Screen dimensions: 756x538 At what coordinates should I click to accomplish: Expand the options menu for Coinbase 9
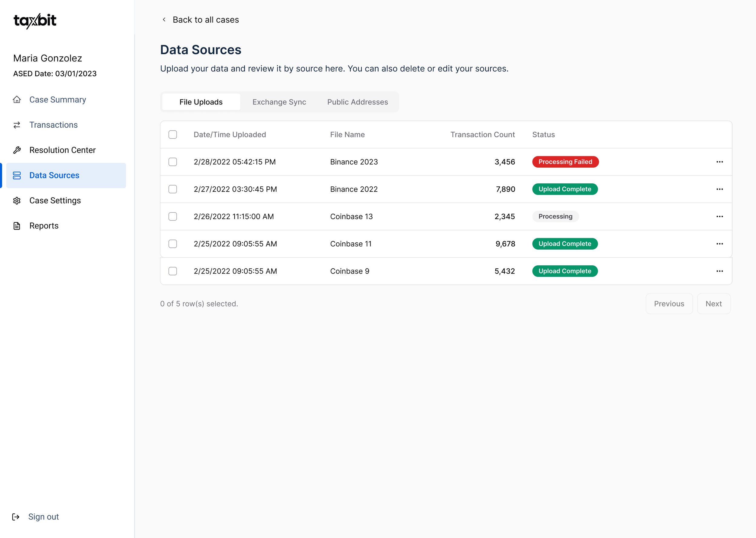[x=720, y=271]
